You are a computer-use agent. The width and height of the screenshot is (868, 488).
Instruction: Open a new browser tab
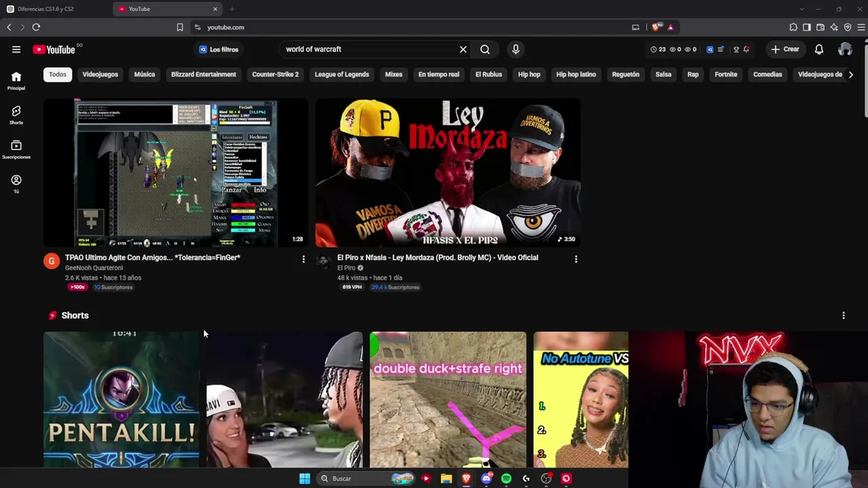click(232, 9)
